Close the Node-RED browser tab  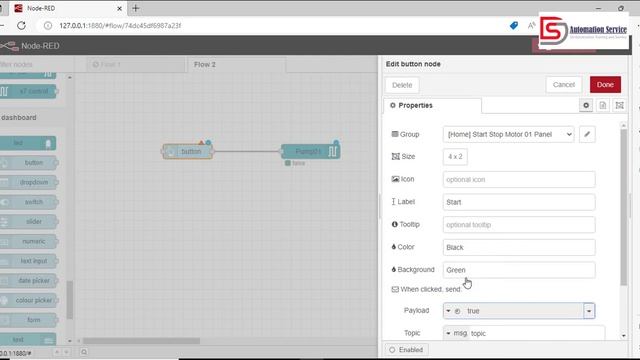click(120, 8)
